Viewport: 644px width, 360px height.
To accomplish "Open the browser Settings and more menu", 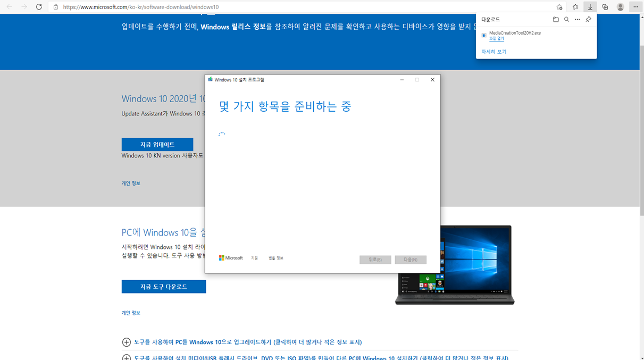I will tap(635, 7).
